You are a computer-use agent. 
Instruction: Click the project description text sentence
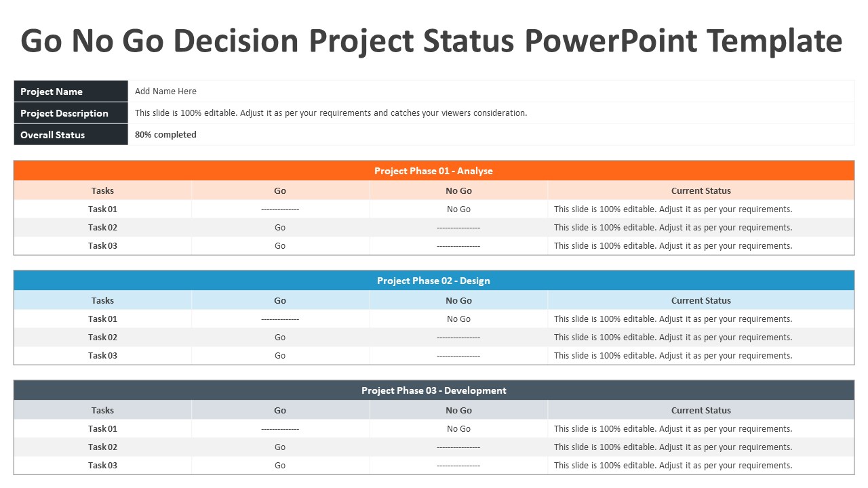point(331,113)
